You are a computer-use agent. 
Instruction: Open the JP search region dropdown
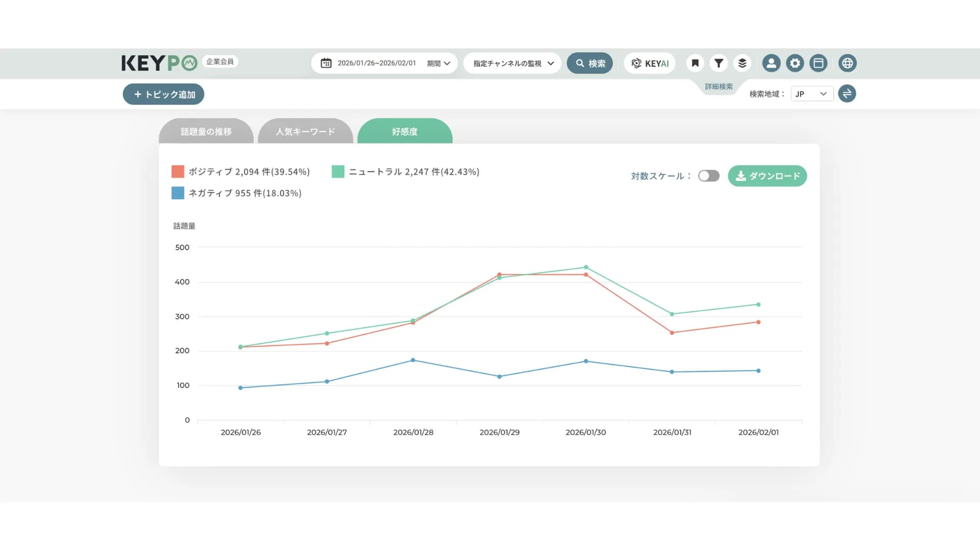(x=812, y=94)
